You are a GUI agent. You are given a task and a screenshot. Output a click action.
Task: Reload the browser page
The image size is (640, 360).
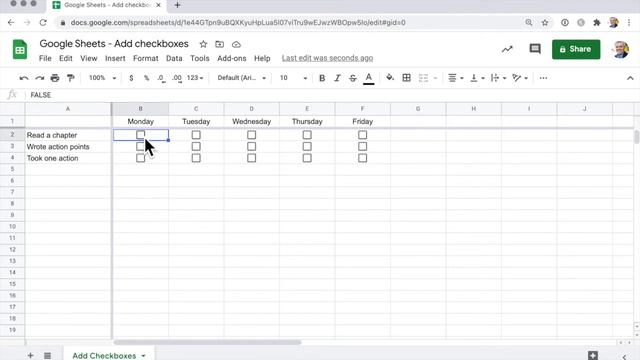point(43,22)
